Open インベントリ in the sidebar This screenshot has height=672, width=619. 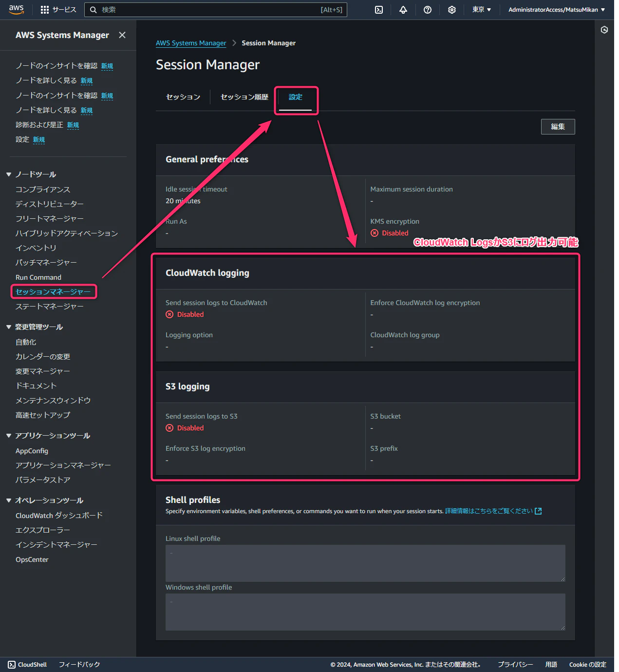tap(36, 248)
